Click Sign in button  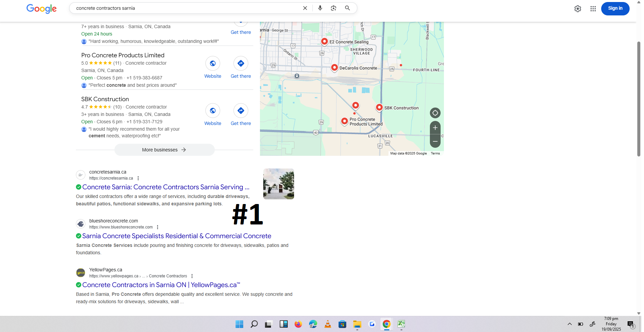point(615,8)
